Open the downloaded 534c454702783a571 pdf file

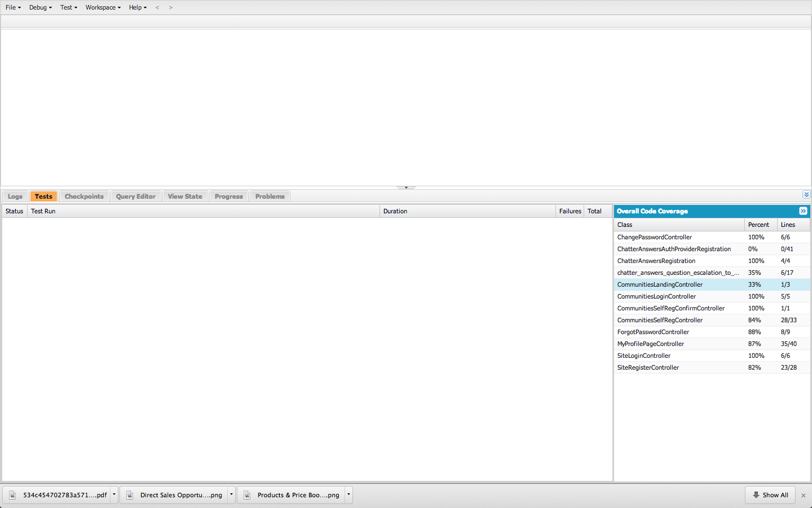[x=56, y=495]
